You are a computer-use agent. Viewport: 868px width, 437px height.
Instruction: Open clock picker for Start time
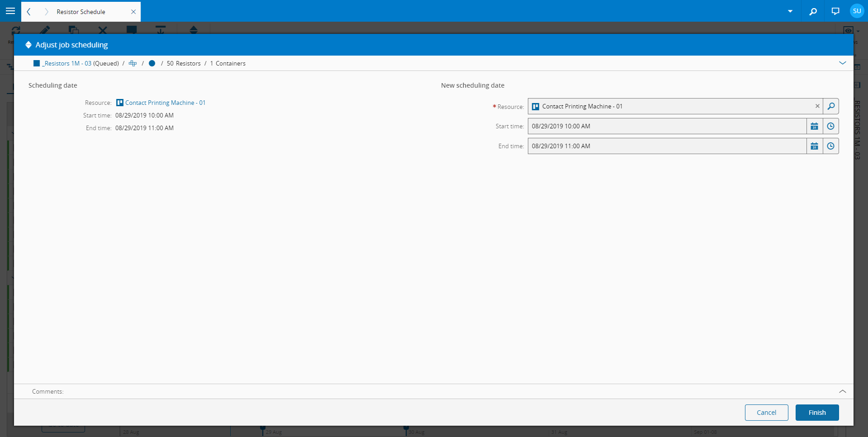830,126
